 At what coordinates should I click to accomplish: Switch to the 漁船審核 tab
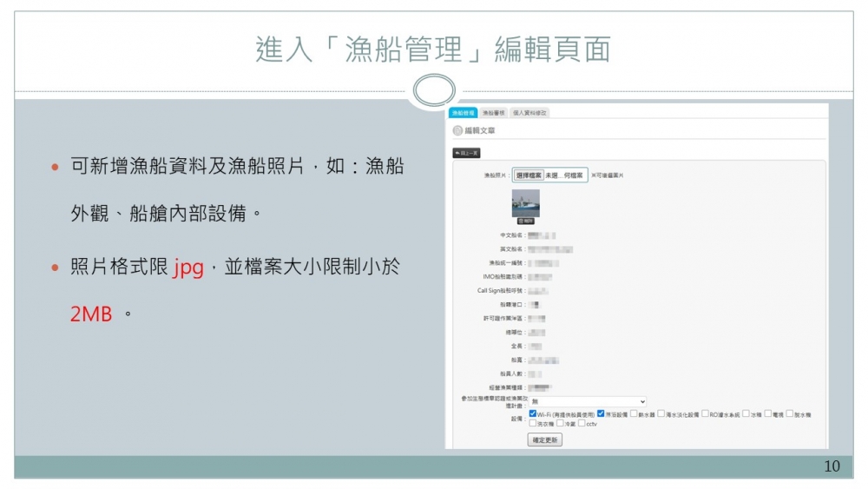pyautogui.click(x=494, y=113)
